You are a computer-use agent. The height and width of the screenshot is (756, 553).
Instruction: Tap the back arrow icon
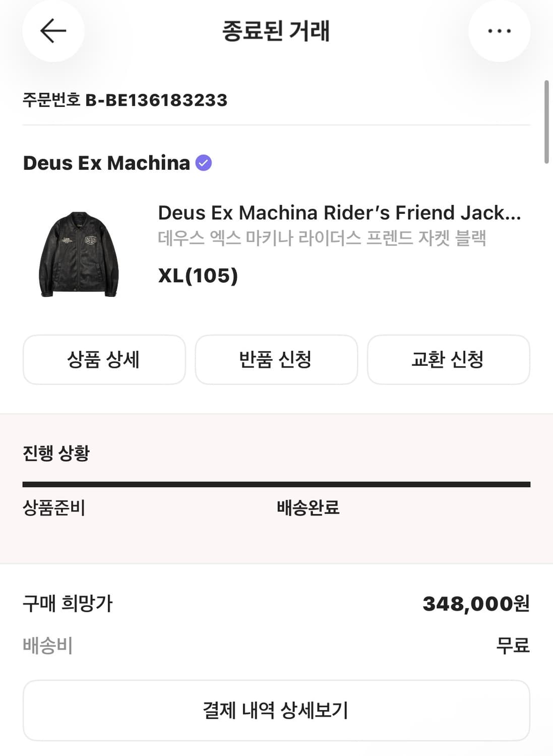point(53,31)
